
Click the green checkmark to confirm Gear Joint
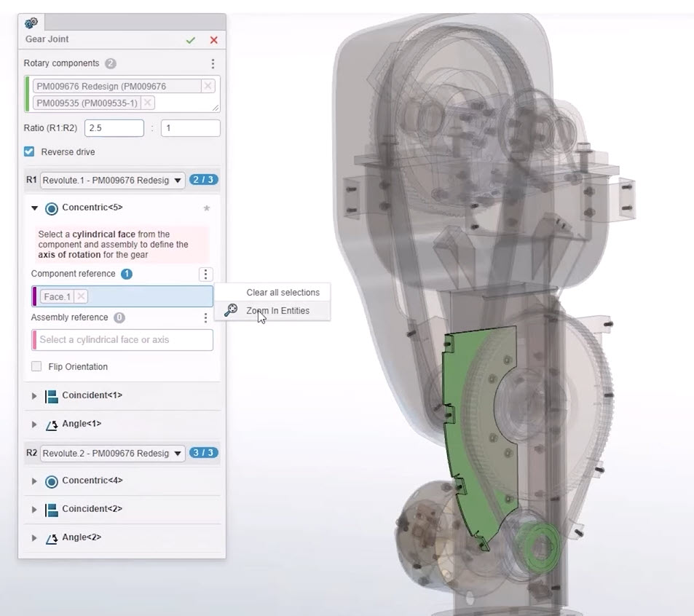click(191, 40)
